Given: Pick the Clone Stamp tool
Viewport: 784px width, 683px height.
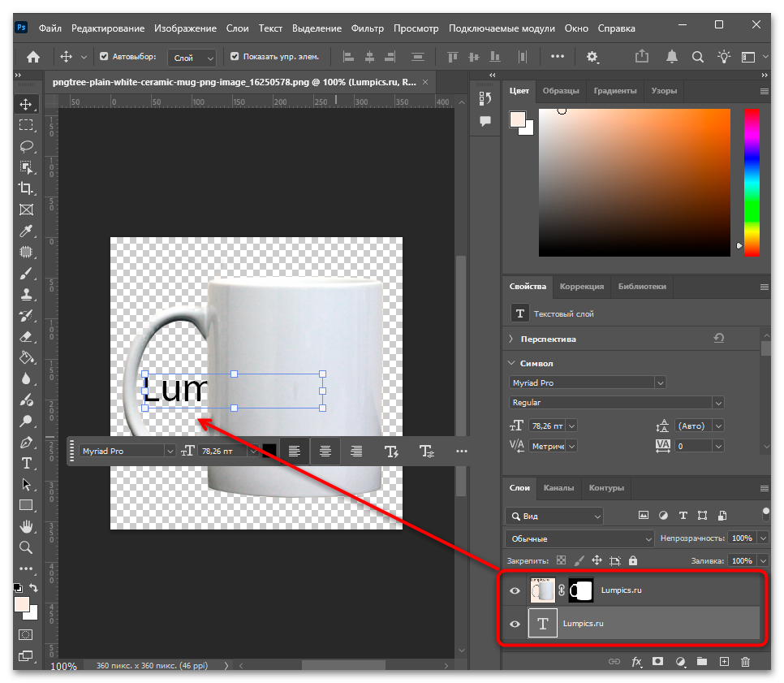Looking at the screenshot, I should click(x=26, y=294).
